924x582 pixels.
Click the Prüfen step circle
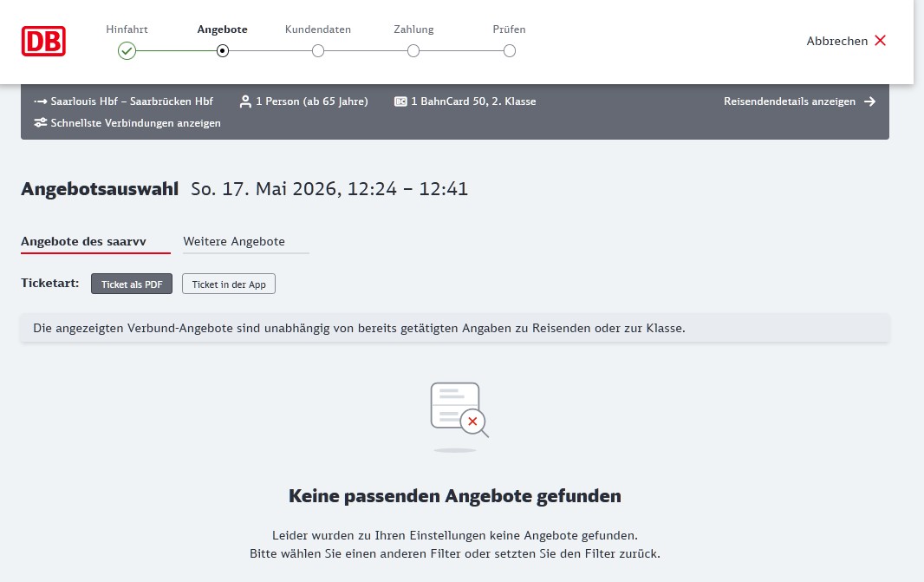point(510,51)
